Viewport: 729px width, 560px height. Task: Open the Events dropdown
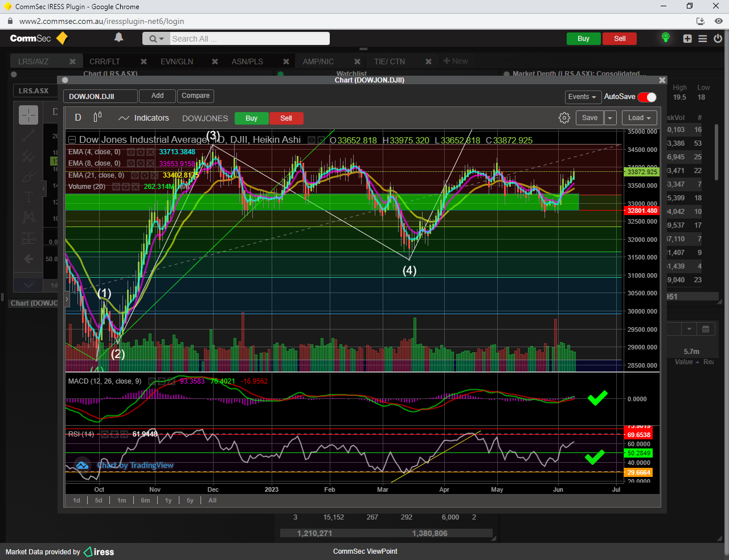pyautogui.click(x=582, y=97)
